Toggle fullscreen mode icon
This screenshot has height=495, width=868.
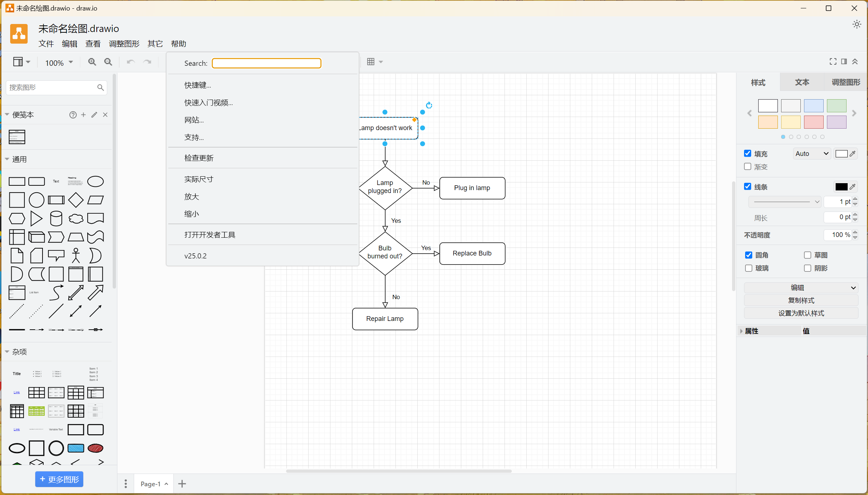(x=833, y=62)
